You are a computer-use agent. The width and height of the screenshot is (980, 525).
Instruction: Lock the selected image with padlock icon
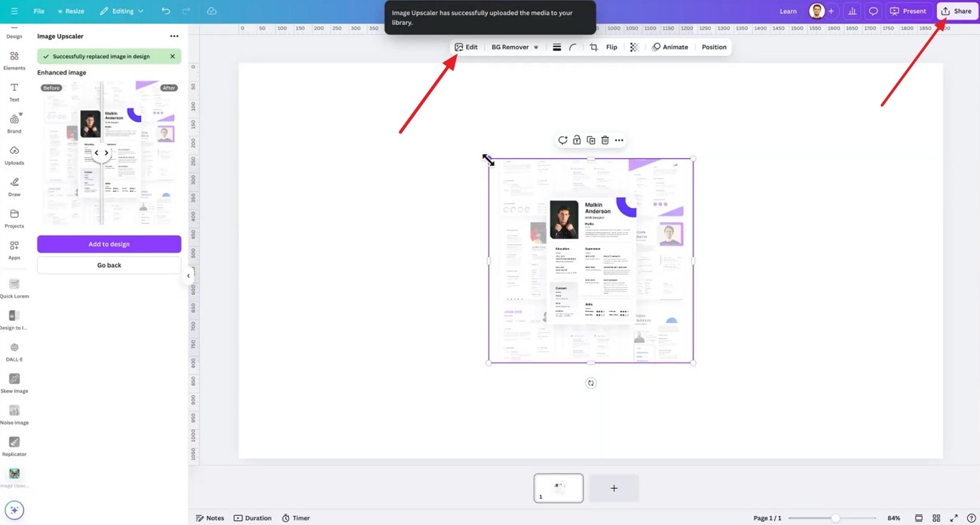(x=577, y=140)
